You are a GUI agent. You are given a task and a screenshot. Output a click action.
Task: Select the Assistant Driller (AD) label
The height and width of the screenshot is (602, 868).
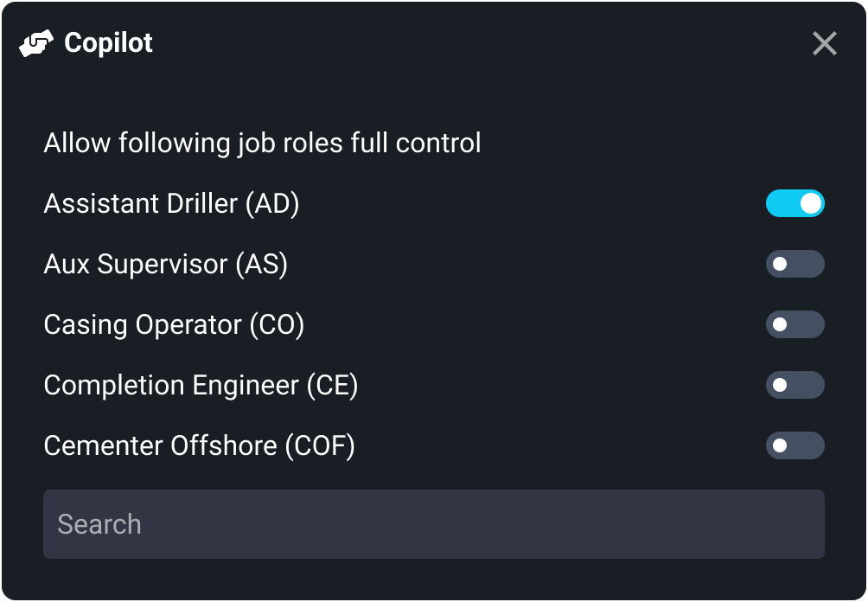[172, 203]
